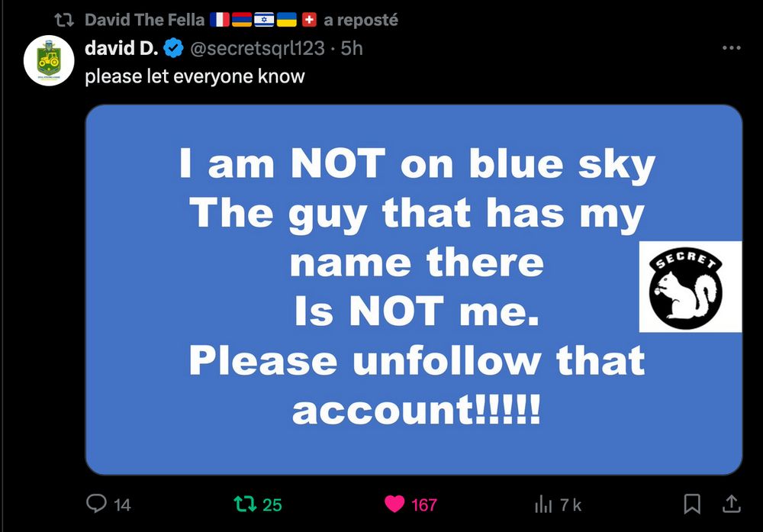This screenshot has height=532, width=763.
Task: Click the blue verified checkmark badge
Action: click(x=173, y=48)
